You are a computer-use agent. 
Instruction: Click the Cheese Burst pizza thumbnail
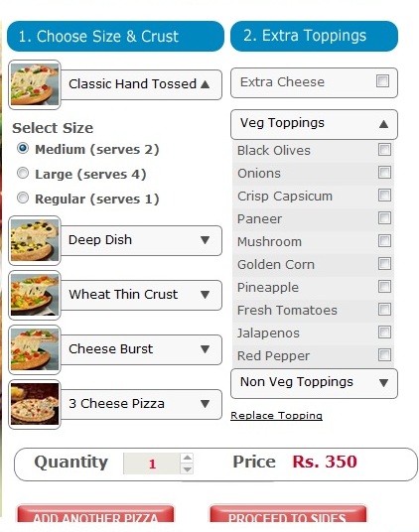(x=35, y=349)
